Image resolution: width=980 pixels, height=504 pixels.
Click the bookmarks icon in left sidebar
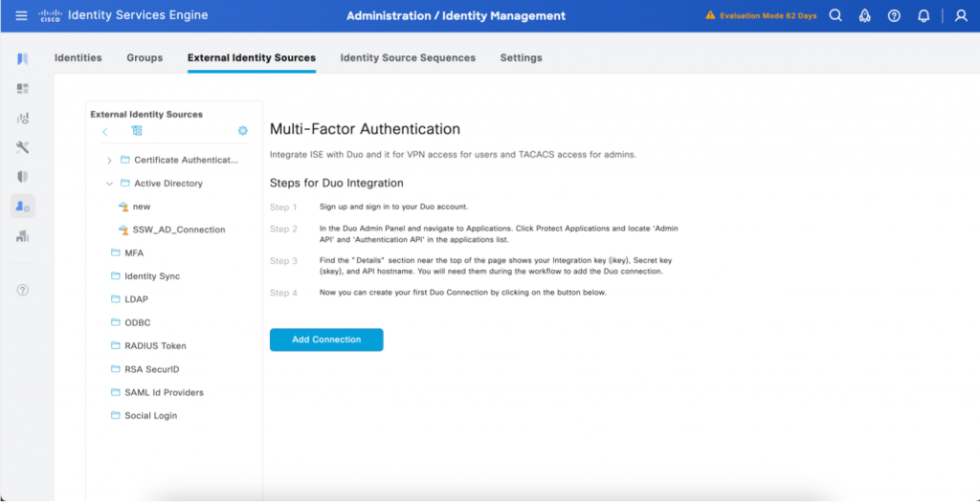tap(23, 59)
